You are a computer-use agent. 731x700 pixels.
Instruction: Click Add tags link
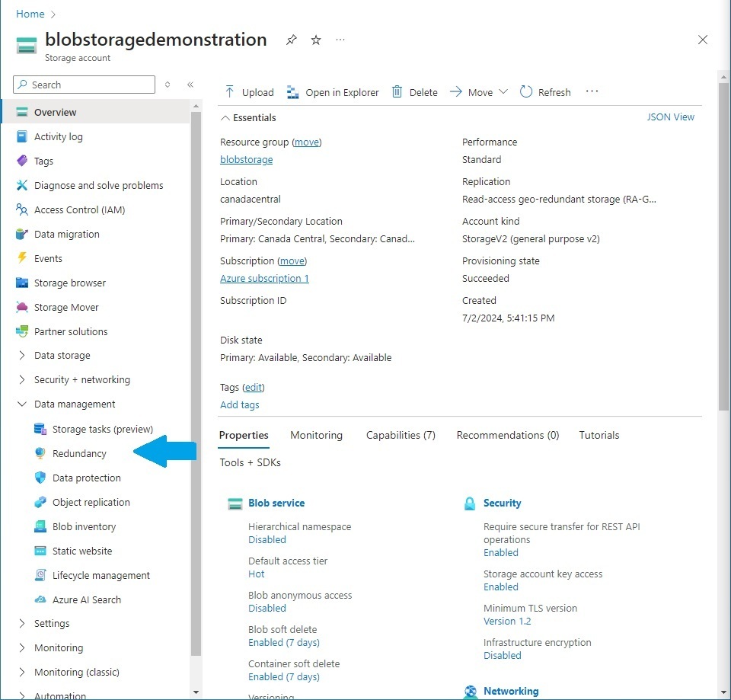[x=240, y=404]
